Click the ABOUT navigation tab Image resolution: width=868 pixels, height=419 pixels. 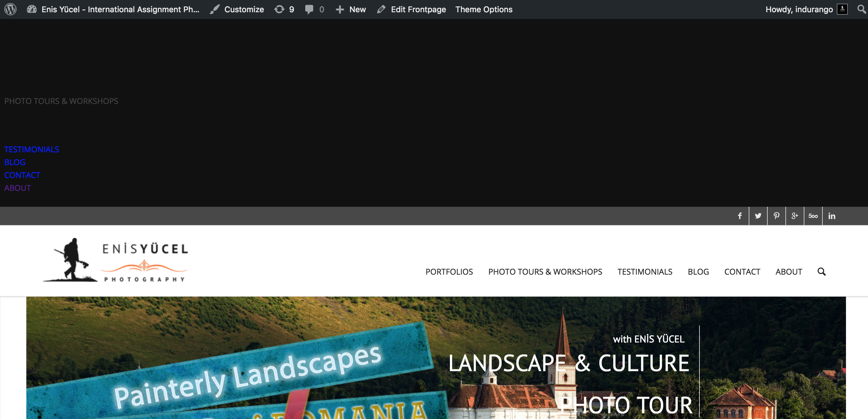pos(788,271)
